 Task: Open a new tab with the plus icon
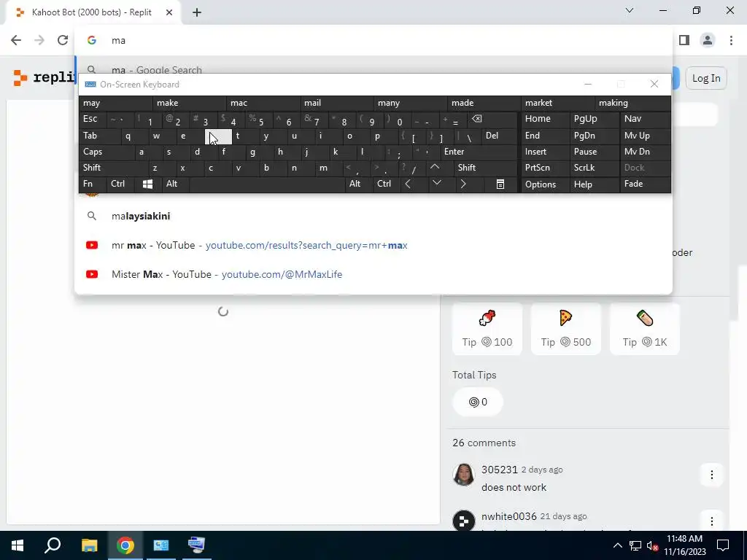197,13
